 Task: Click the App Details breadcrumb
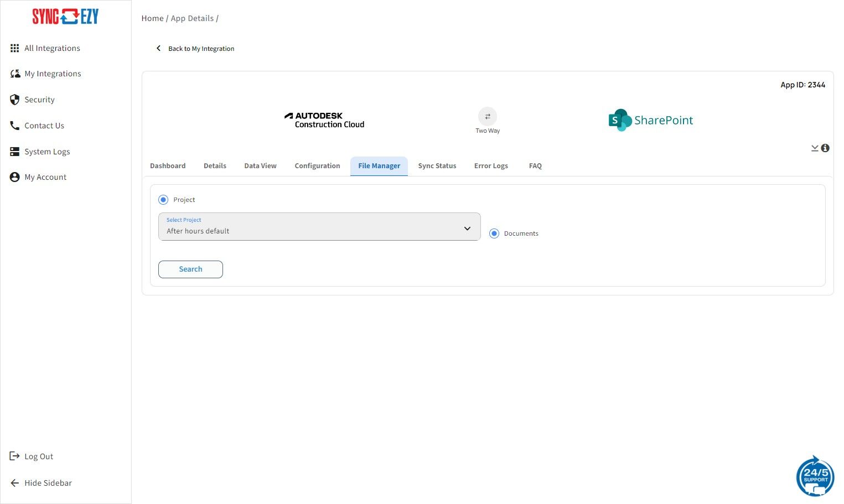[192, 18]
